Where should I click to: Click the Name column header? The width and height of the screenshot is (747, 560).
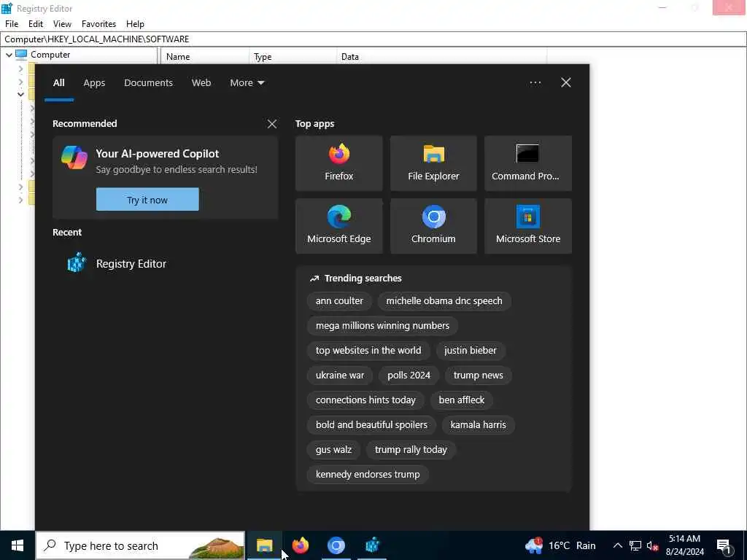[x=205, y=57]
